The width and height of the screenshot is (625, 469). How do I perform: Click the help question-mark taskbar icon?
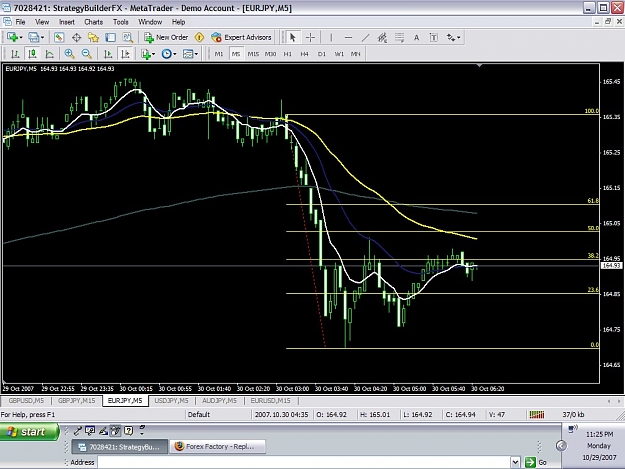[x=128, y=430]
